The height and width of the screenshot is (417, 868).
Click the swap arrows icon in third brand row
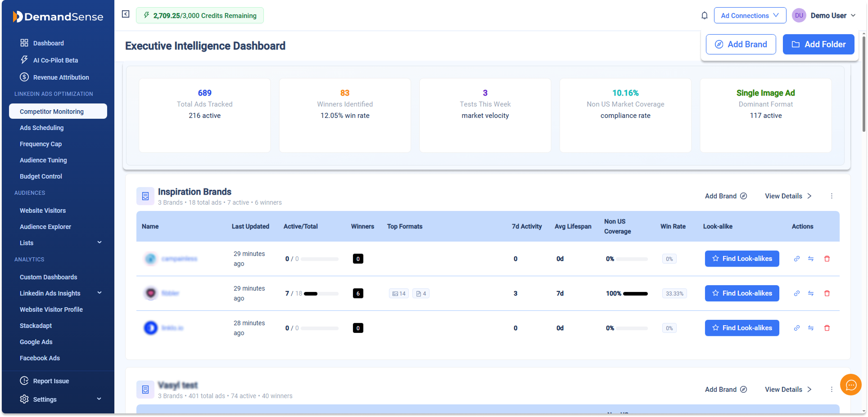click(810, 328)
